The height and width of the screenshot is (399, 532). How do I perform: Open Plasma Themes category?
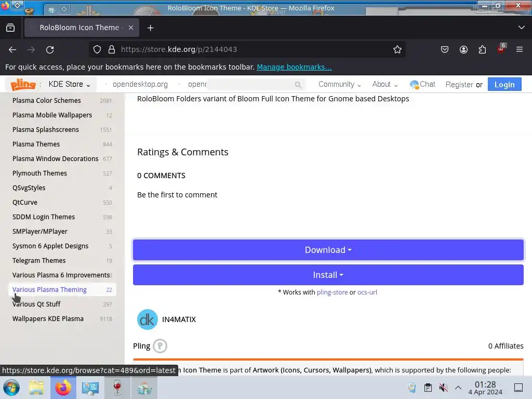pos(62,144)
